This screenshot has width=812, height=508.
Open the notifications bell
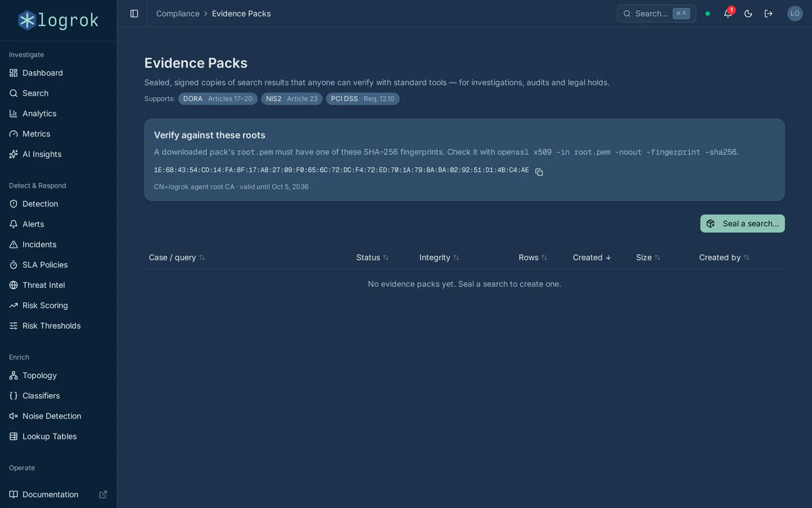point(728,14)
